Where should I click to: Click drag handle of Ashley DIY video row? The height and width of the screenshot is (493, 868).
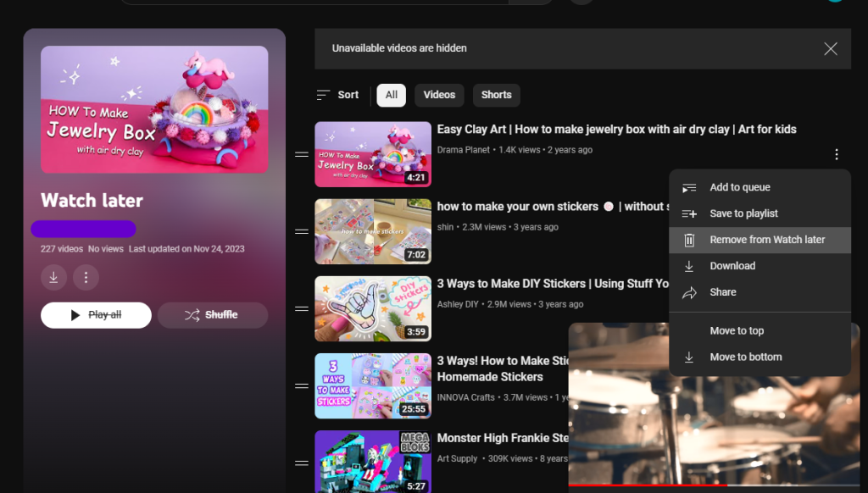tap(302, 308)
